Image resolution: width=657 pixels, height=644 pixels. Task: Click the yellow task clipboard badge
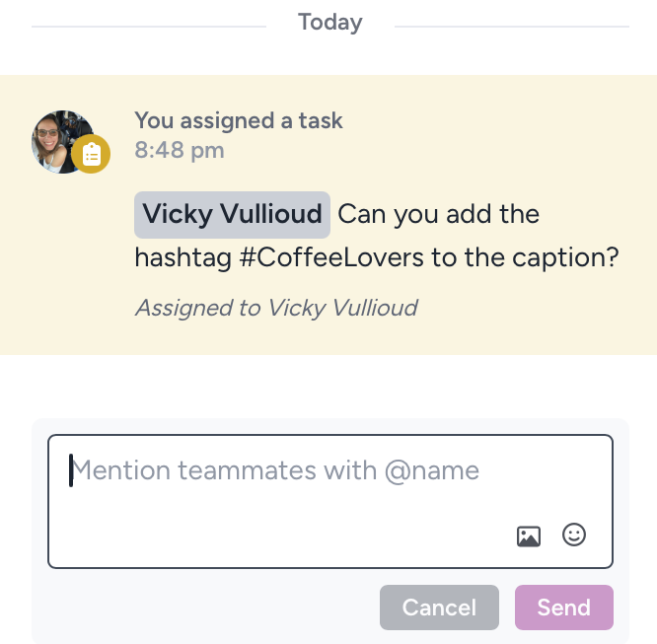coord(91,154)
